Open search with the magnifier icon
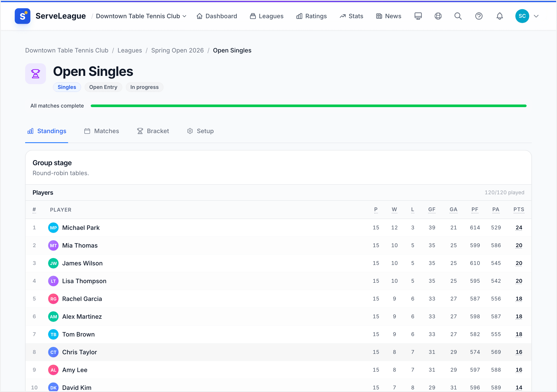This screenshot has height=392, width=557. click(458, 16)
